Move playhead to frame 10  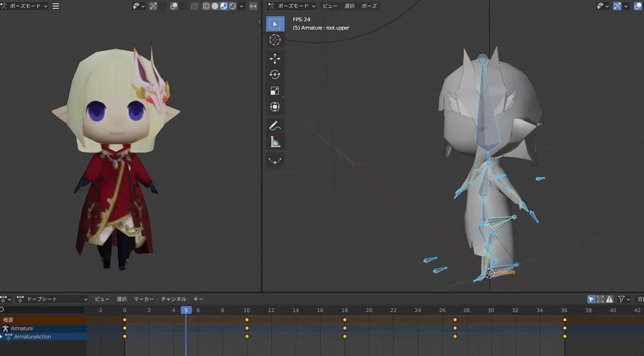point(247,310)
